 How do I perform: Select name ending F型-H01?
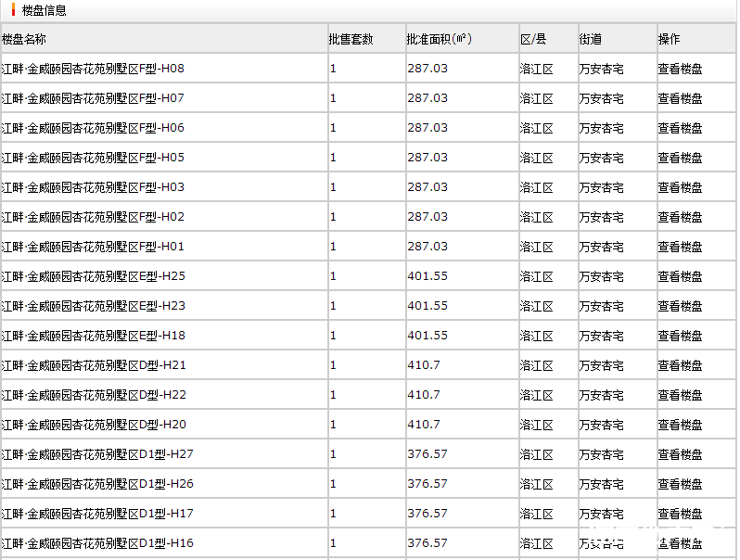point(93,248)
